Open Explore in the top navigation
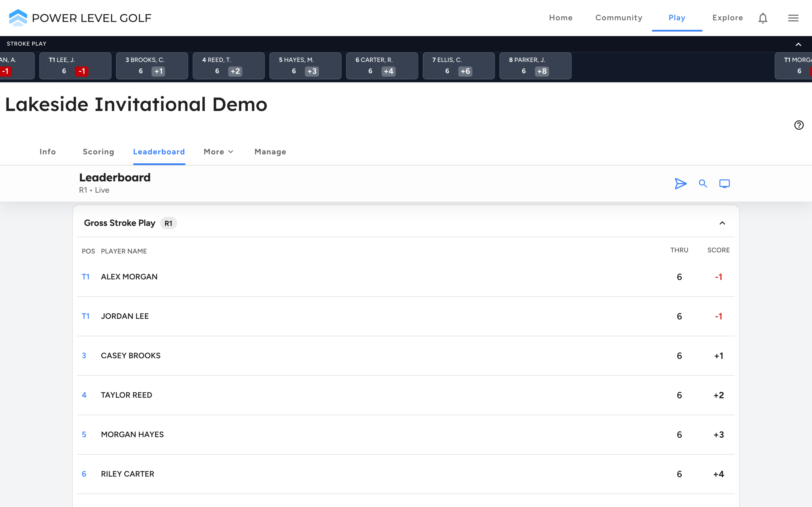The height and width of the screenshot is (507, 812). (727, 18)
